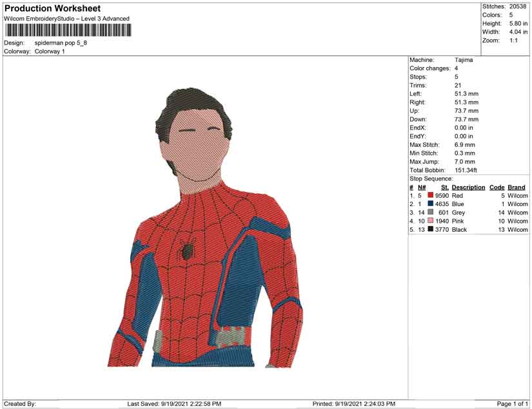Screen dimensions: 532x409
Task: Click the Pink thread color swatch
Action: pos(431,220)
